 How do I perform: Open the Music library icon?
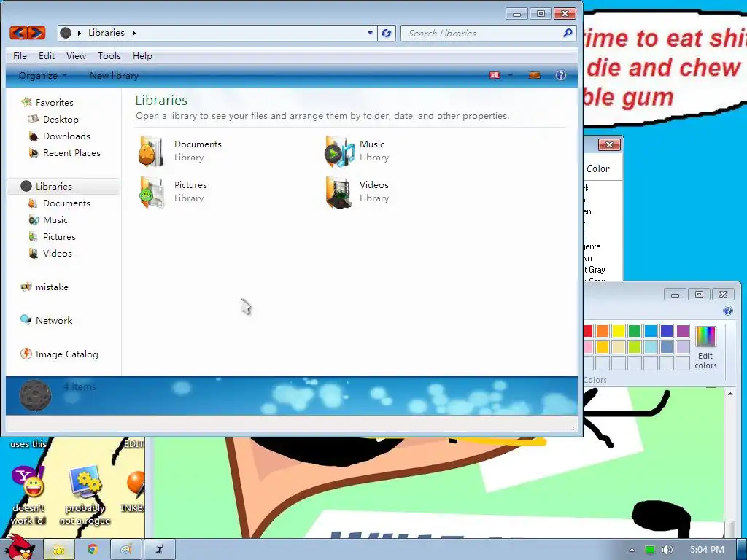(339, 151)
